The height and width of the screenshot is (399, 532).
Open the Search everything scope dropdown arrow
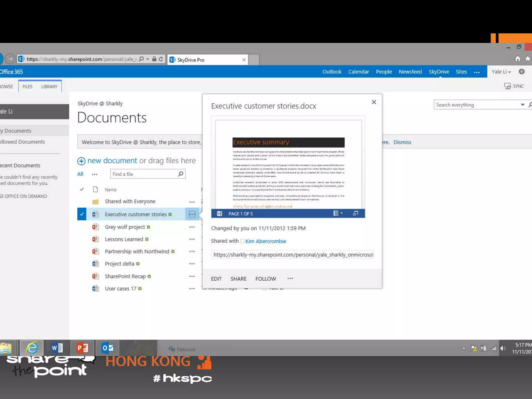(x=522, y=105)
